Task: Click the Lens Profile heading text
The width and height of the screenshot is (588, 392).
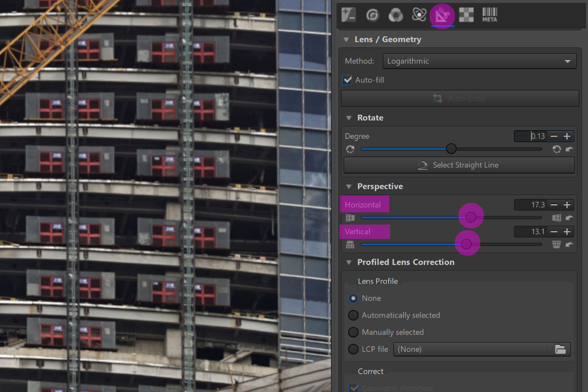Action: [378, 281]
